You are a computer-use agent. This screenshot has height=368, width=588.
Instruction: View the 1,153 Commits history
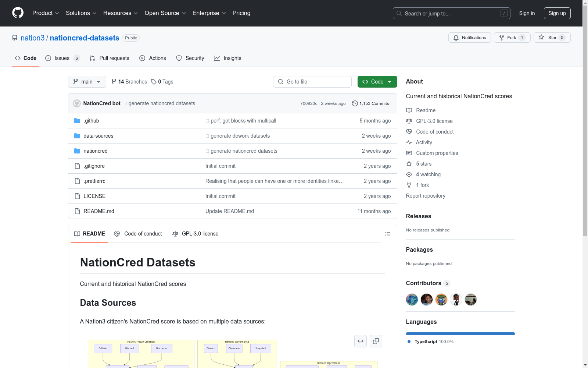(x=370, y=103)
